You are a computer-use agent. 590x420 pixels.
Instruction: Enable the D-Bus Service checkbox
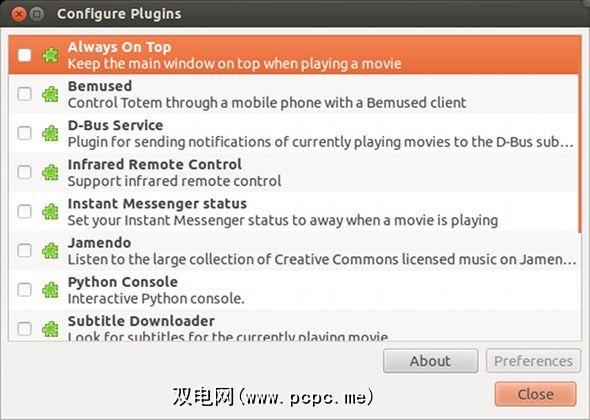pyautogui.click(x=24, y=133)
